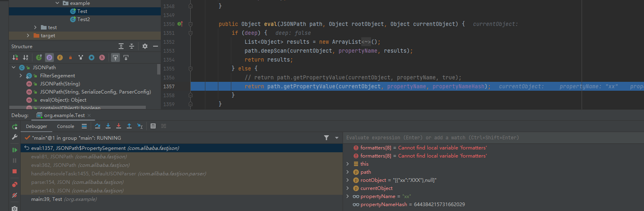Click override gutter icon at line 1350
Viewport: 644px width, 211px height.
(x=180, y=24)
